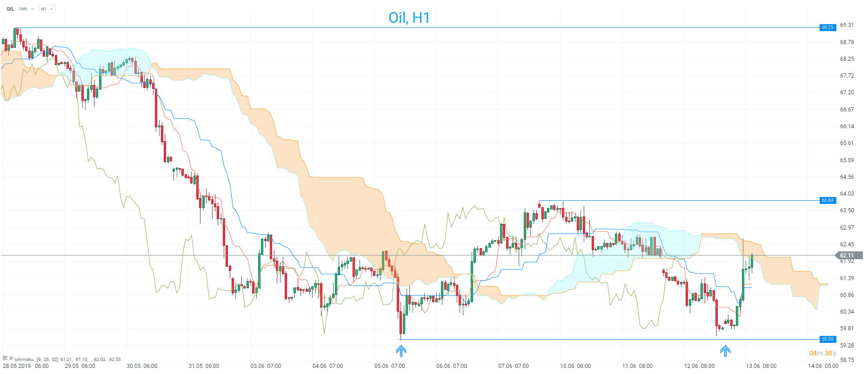
Task: Click the 10.06 08:00 time axis label
Action: click(575, 366)
